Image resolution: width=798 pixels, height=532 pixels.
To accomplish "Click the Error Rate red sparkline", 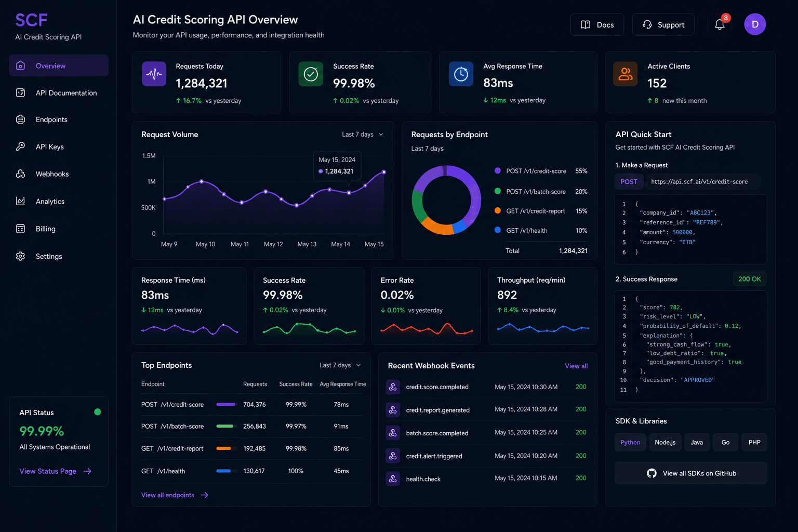I will pyautogui.click(x=427, y=328).
